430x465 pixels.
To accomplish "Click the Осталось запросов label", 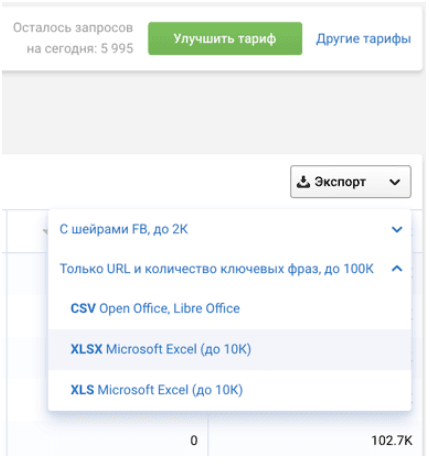I will (x=73, y=28).
